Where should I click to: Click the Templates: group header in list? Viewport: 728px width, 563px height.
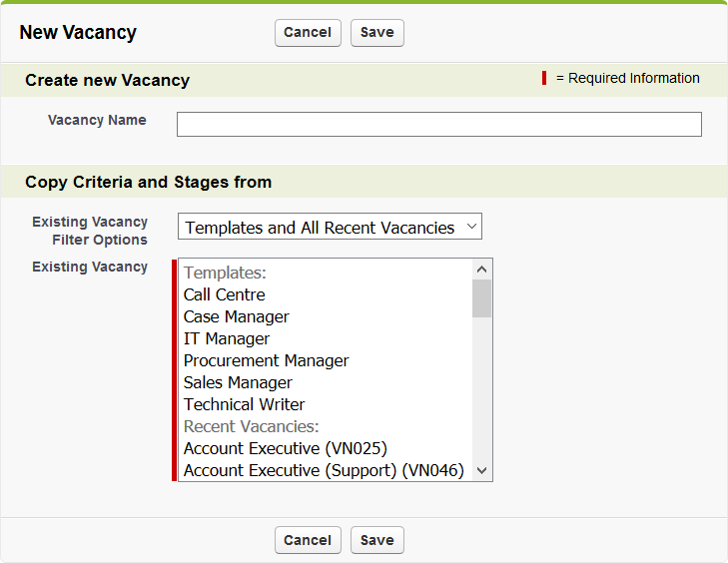click(225, 273)
